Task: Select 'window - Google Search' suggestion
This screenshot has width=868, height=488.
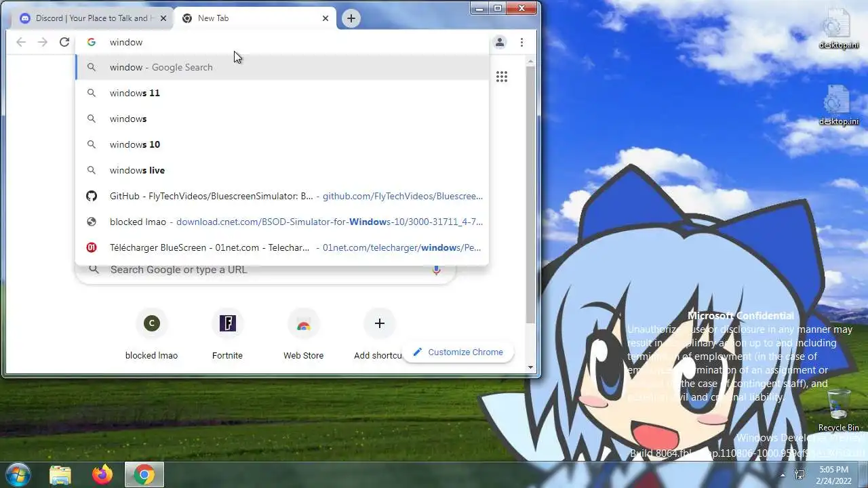Action: 282,67
